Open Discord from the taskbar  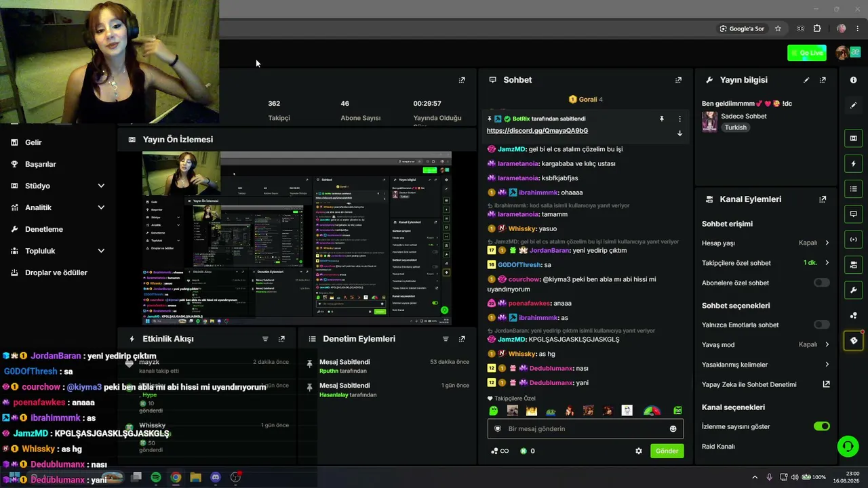(216, 477)
